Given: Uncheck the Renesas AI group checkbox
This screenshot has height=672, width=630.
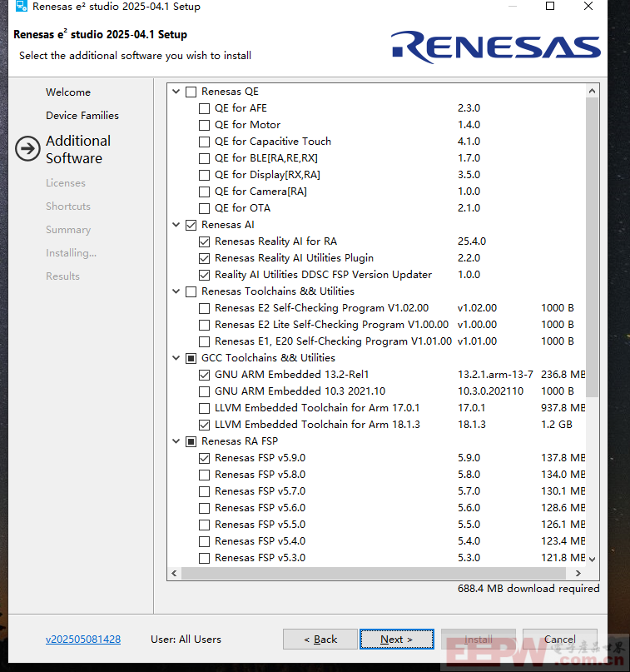Looking at the screenshot, I should point(191,225).
